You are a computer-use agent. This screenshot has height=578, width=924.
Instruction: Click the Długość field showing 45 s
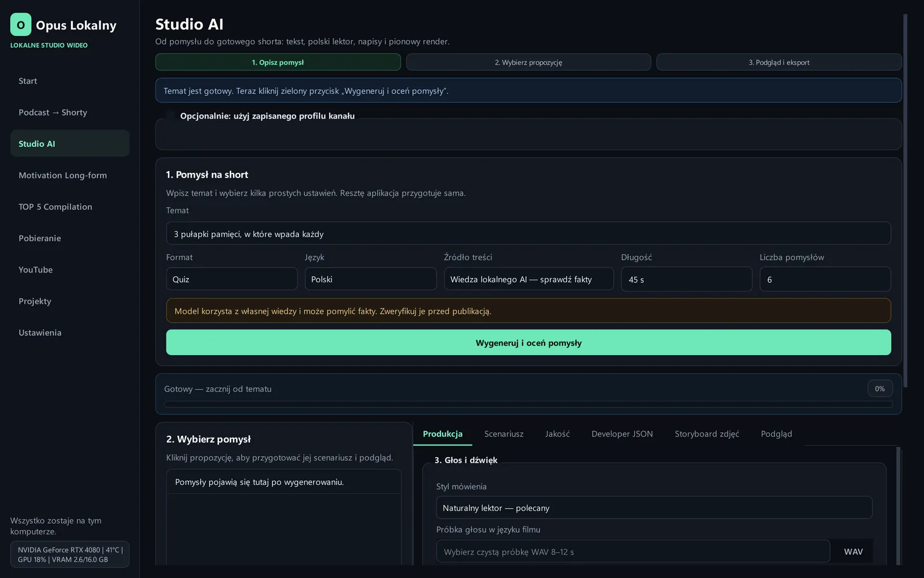687,279
